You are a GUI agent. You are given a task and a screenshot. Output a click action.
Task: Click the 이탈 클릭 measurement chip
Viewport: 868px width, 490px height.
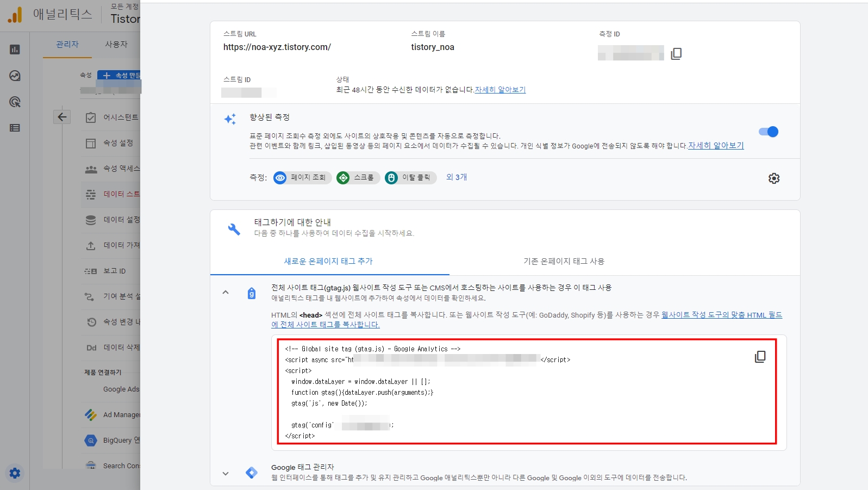(410, 178)
